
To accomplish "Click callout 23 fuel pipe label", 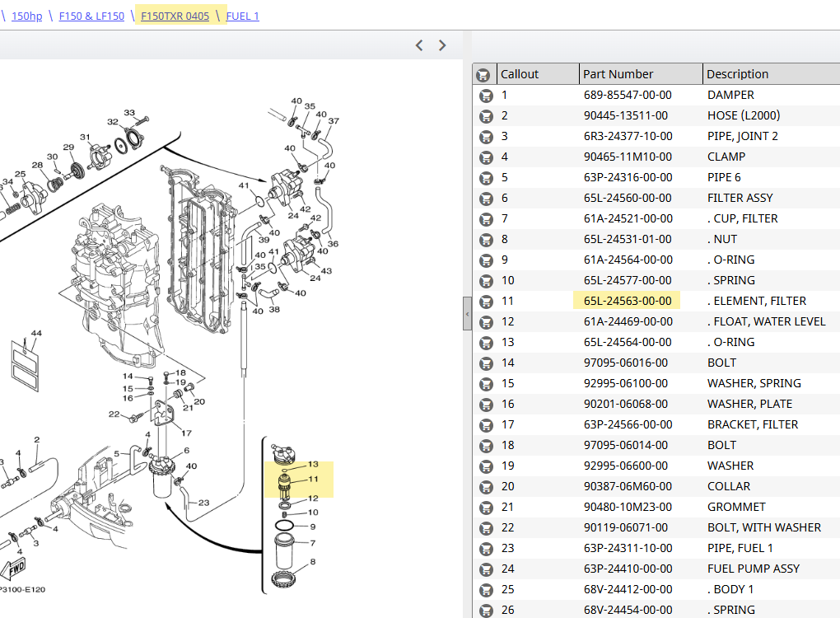I will pos(204,503).
